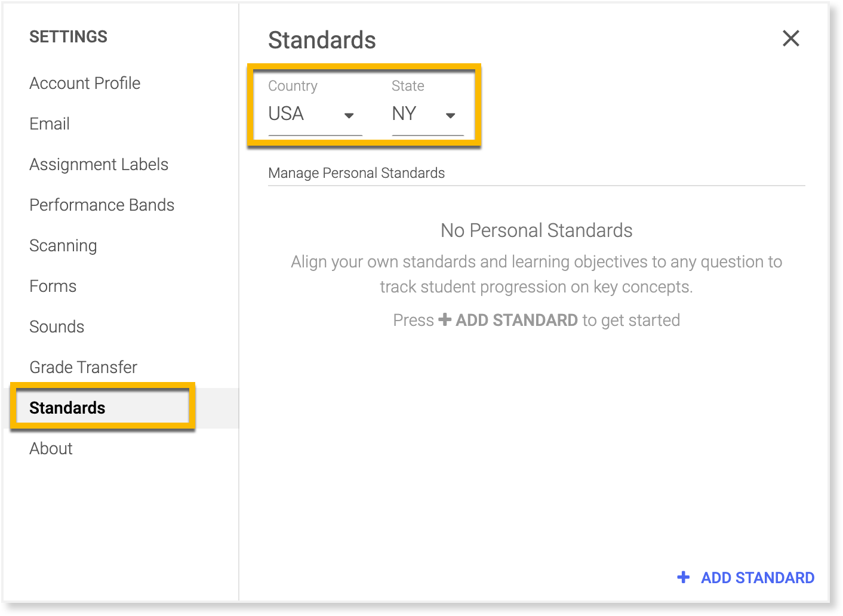Switch to Scanning settings
This screenshot has width=843, height=616.
(63, 245)
